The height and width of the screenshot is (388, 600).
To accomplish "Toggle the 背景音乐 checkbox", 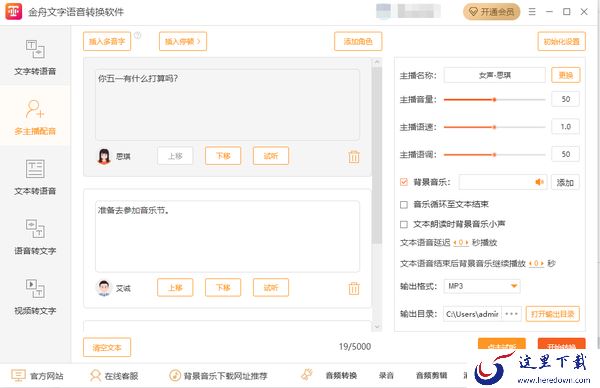I will tap(404, 182).
